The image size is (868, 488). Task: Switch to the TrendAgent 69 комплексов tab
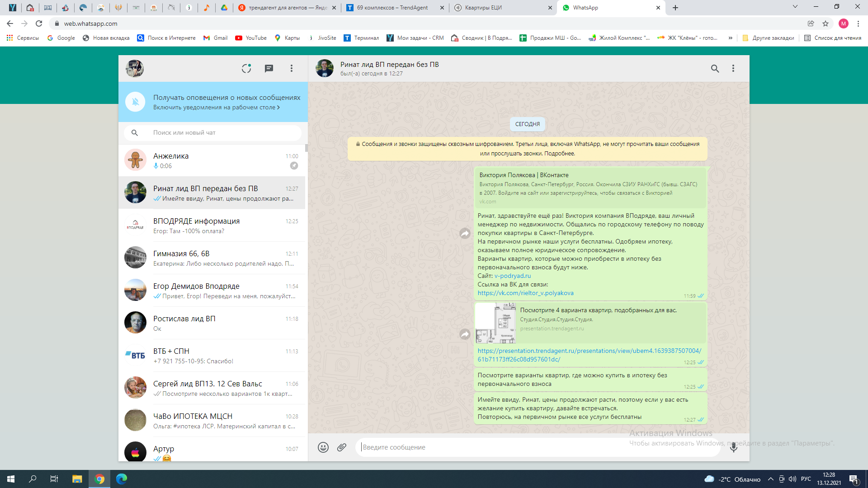tap(392, 8)
